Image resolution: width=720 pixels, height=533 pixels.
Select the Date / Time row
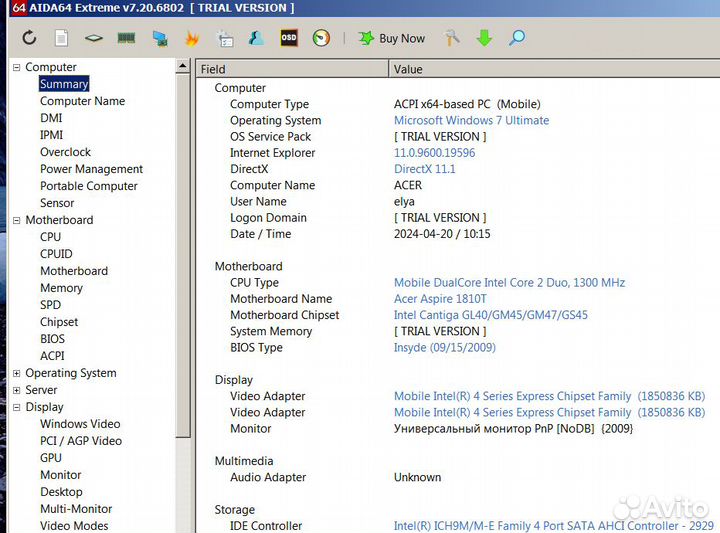click(458, 234)
